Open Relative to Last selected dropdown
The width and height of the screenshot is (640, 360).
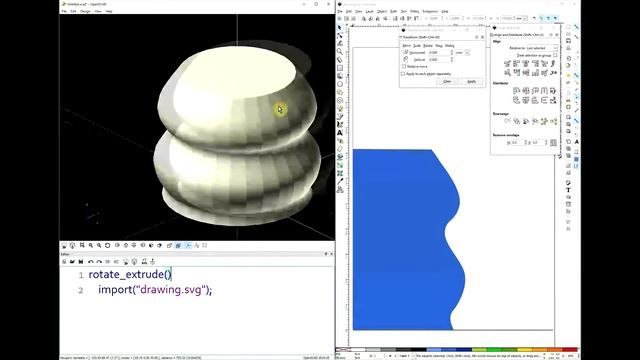click(541, 48)
